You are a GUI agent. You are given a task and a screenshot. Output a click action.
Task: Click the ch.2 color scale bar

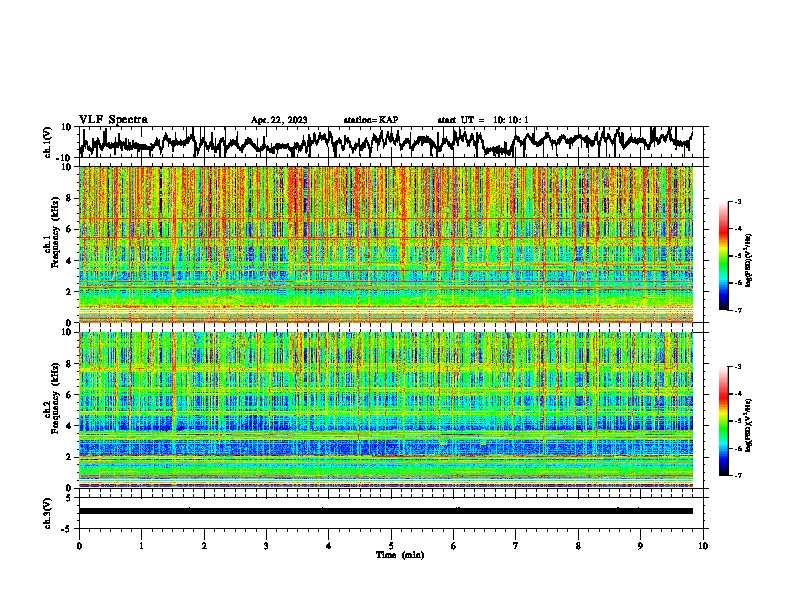[x=723, y=421]
